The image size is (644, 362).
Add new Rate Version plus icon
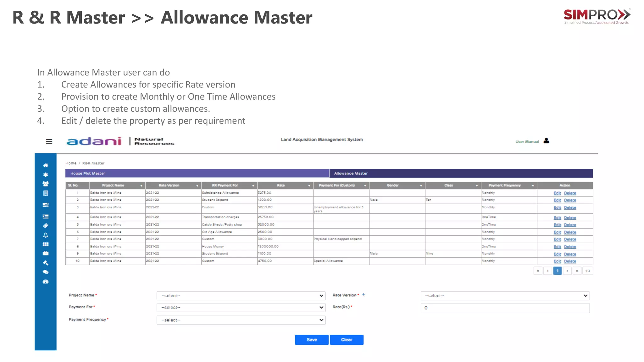[x=364, y=294]
